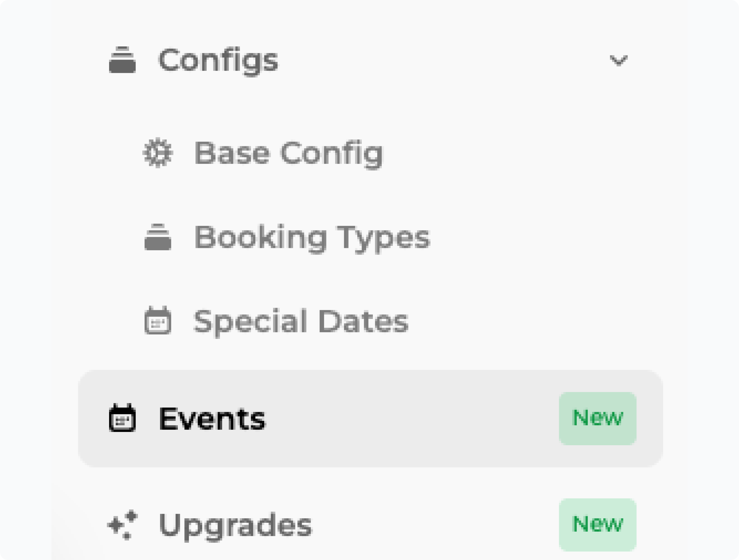
Task: Navigate to the Upgrades text label
Action: (235, 525)
